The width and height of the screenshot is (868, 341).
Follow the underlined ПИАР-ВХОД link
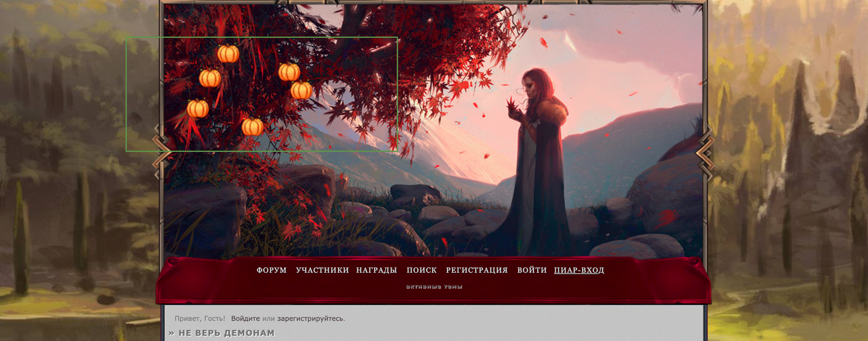[579, 270]
